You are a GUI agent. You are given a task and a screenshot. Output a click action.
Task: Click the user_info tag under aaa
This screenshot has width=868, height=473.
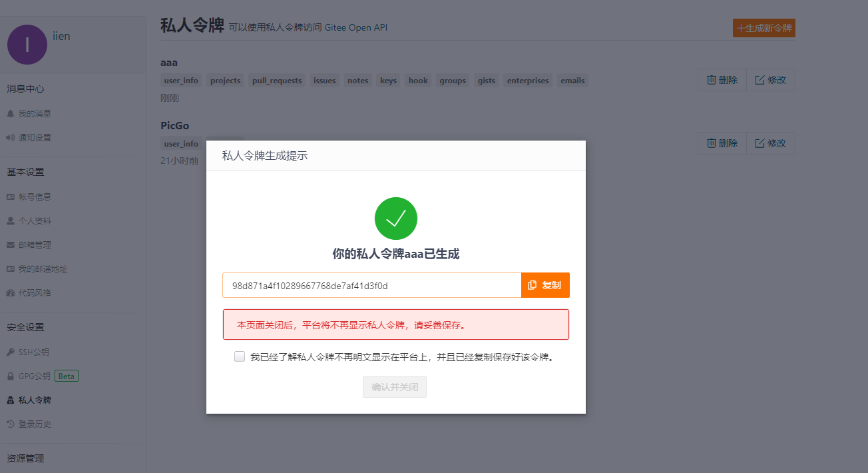181,81
